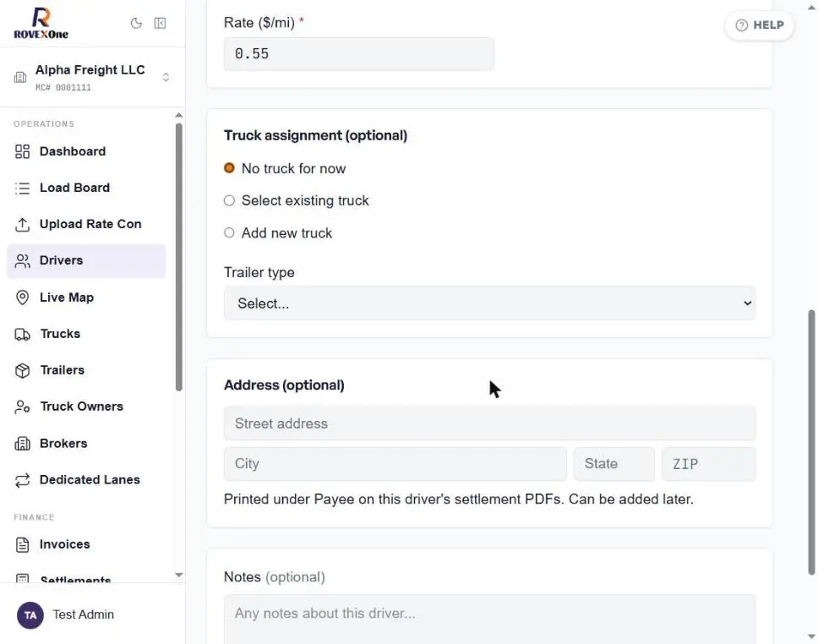The height and width of the screenshot is (644, 818).
Task: Open the Trailer type dropdown
Action: [489, 303]
